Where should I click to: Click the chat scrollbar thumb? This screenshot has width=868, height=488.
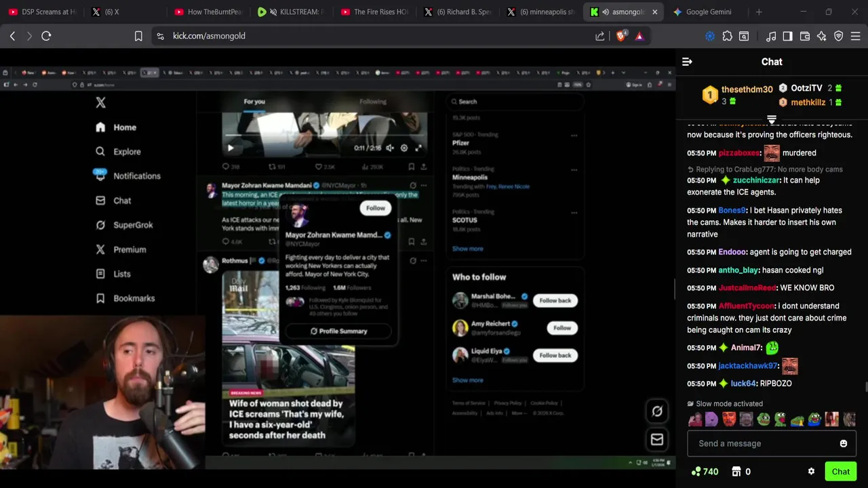coord(866,387)
